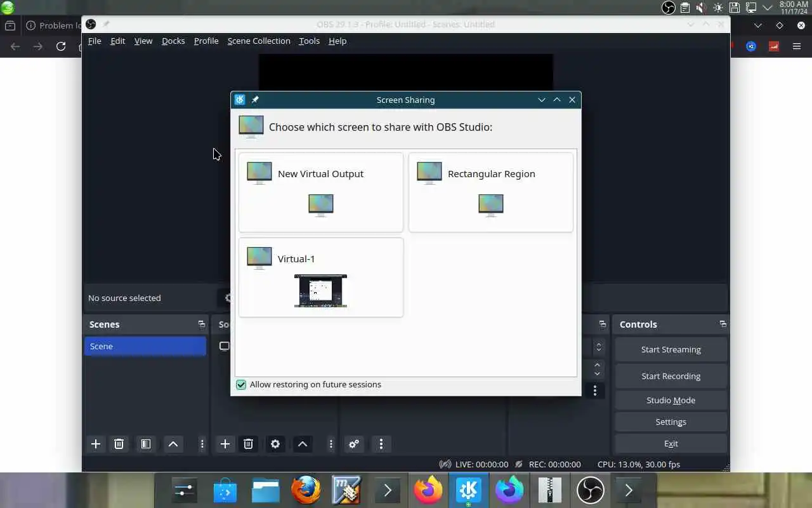Open the Scene Collection menu
This screenshot has width=812, height=508.
tap(259, 41)
